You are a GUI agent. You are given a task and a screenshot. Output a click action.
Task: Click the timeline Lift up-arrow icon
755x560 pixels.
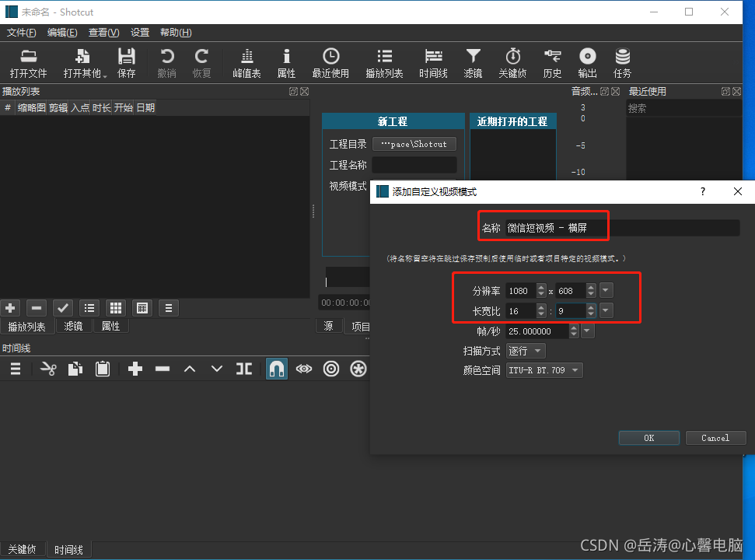pyautogui.click(x=190, y=369)
